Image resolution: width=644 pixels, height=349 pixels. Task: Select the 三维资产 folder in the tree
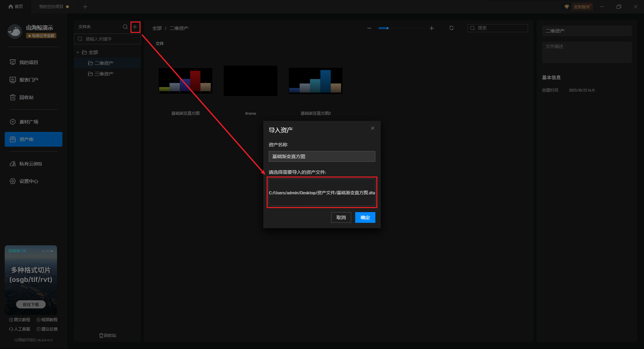pyautogui.click(x=107, y=74)
